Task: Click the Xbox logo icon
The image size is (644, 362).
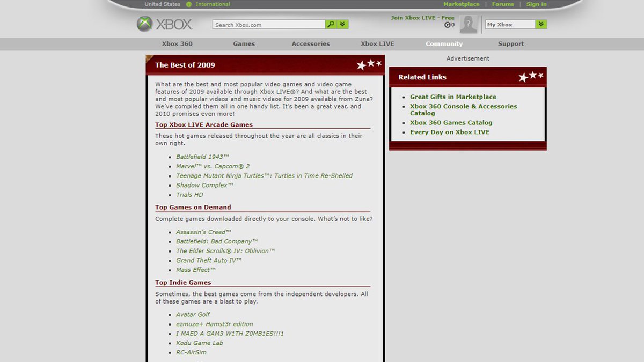Action: (145, 24)
